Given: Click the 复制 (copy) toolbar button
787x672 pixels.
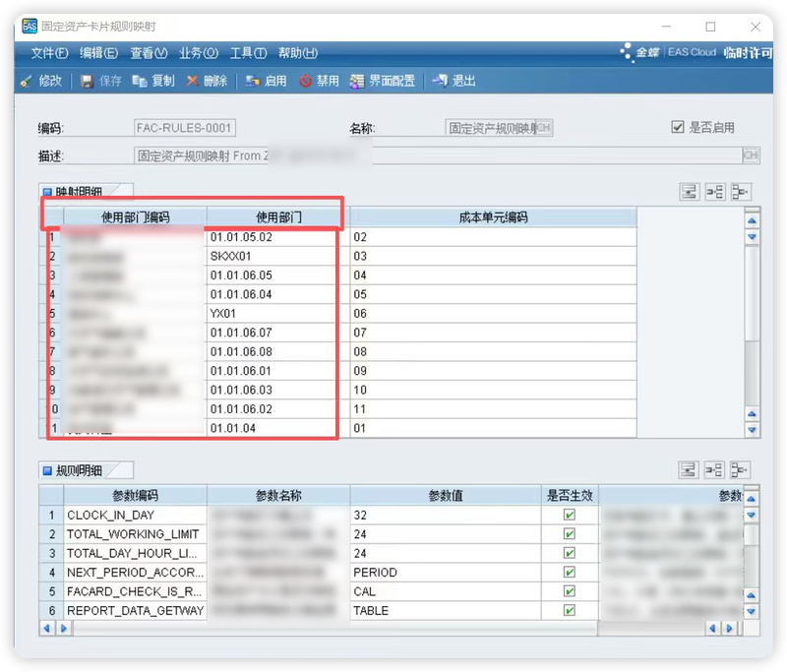Looking at the screenshot, I should (x=153, y=81).
